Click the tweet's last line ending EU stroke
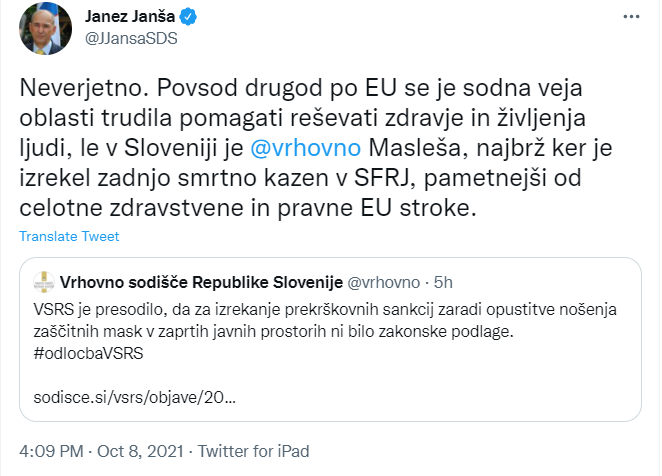This screenshot has height=476, width=662. [x=240, y=208]
